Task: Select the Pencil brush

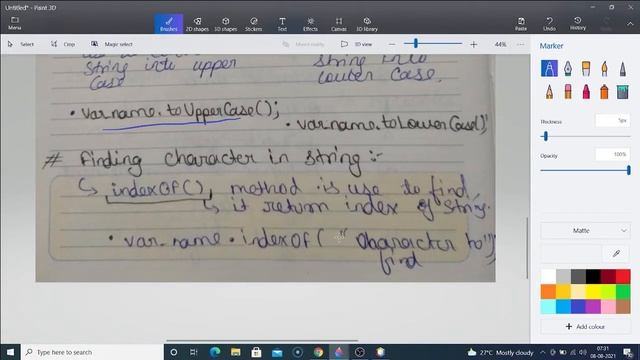Action: coord(549,91)
